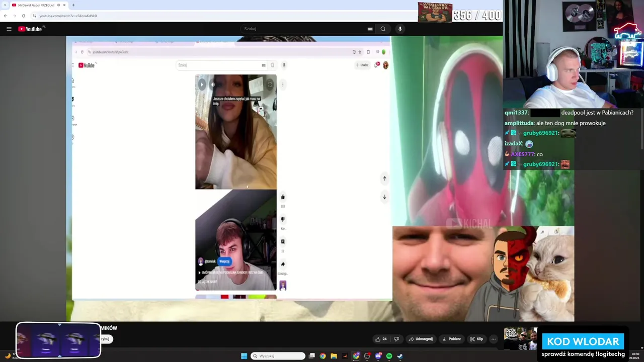Click chat username AXES777
Viewport: 644px width, 362px height.
(522, 154)
